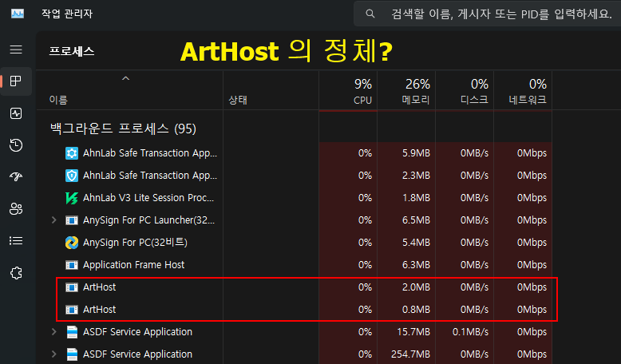Viewport: 621px width, 364px height.
Task: Expand the 15.7MB ASDF Service Application row
Action: (x=53, y=332)
